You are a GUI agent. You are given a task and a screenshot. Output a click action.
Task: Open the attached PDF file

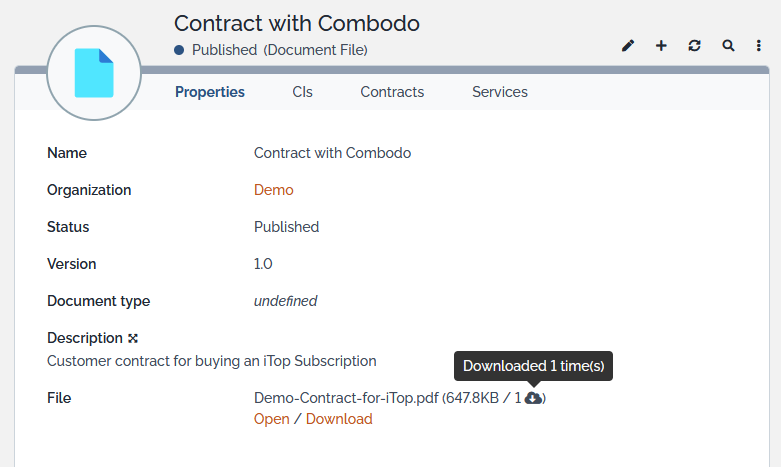coord(272,419)
